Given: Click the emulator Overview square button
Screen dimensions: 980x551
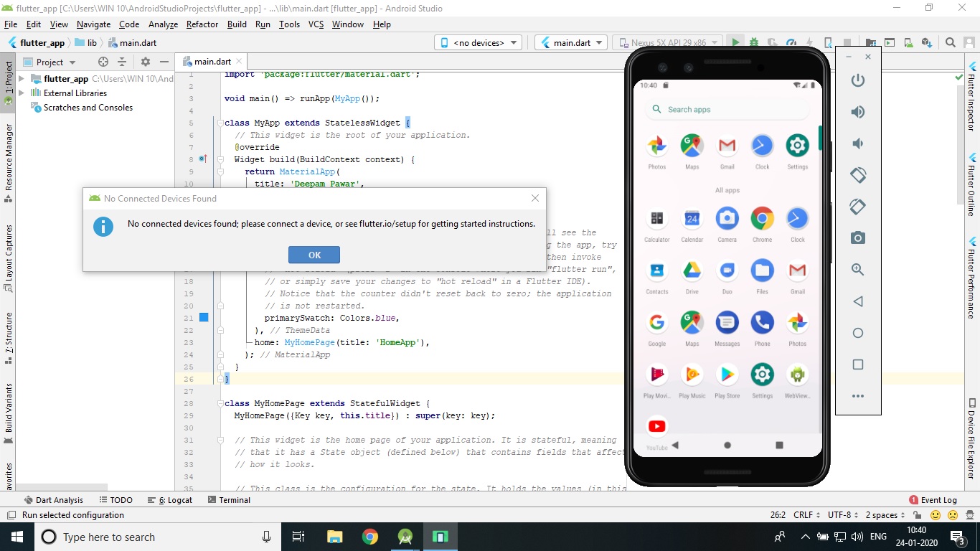Looking at the screenshot, I should [x=858, y=364].
